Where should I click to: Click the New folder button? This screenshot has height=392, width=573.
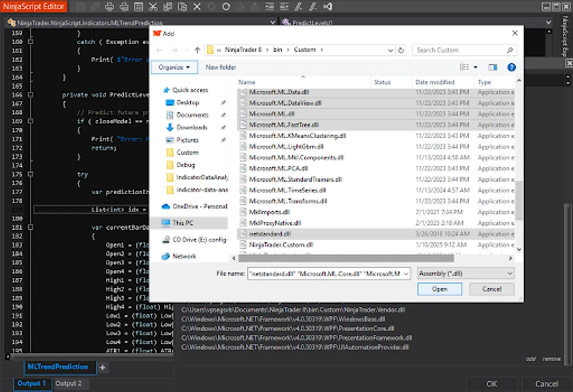tap(221, 67)
